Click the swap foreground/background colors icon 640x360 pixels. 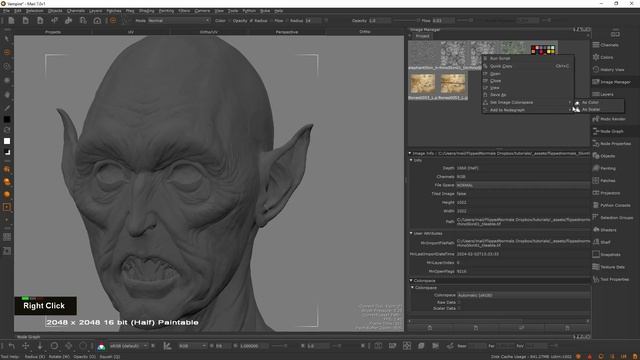click(7, 130)
